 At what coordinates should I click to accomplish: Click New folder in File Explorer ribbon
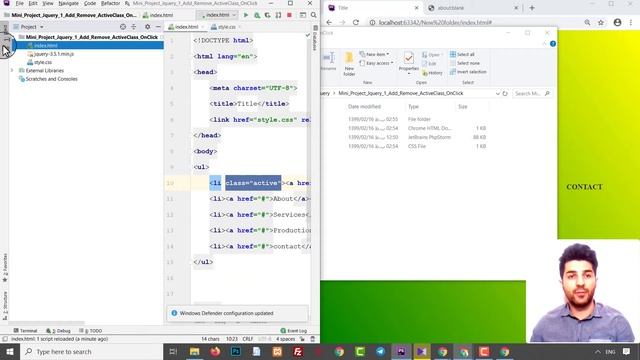coord(349,63)
